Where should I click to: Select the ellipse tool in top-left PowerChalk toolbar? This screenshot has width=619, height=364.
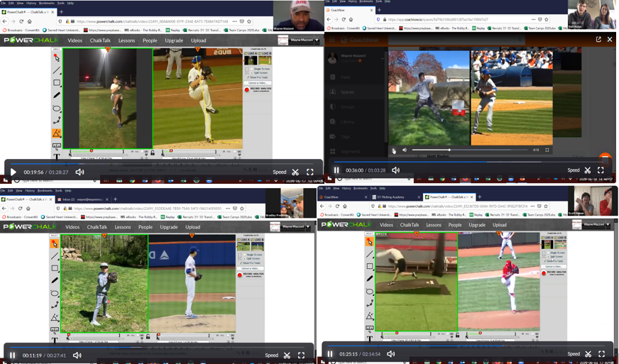[x=57, y=109]
